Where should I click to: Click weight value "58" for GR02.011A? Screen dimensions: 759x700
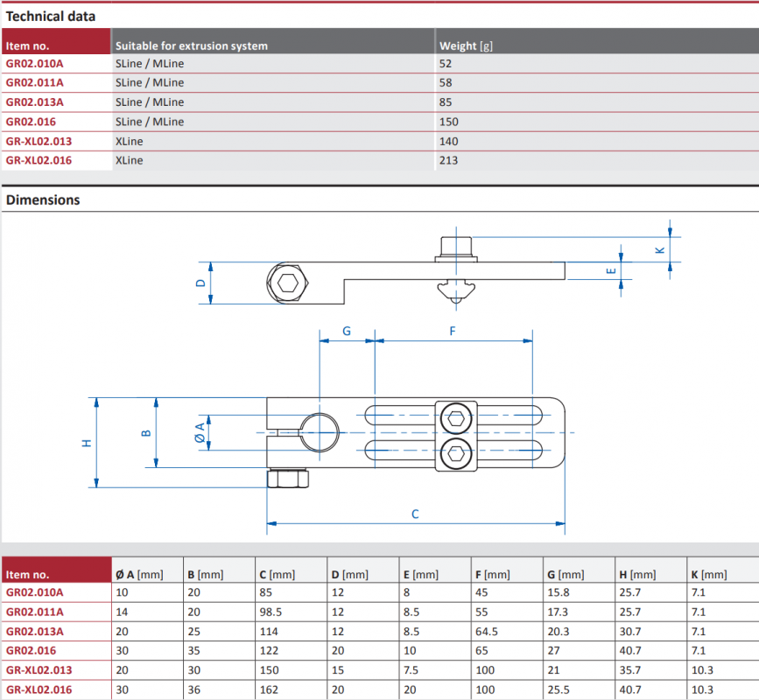[x=446, y=83]
